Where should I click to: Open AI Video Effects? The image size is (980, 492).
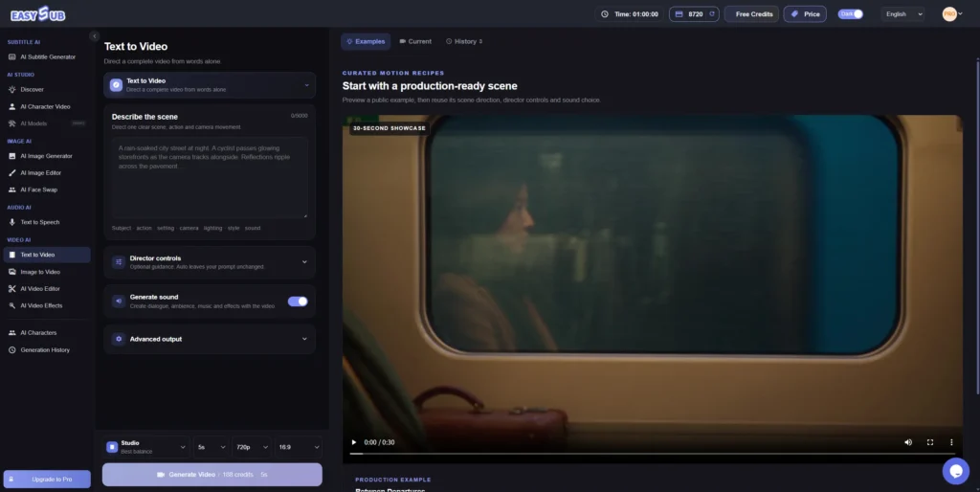tap(47, 305)
